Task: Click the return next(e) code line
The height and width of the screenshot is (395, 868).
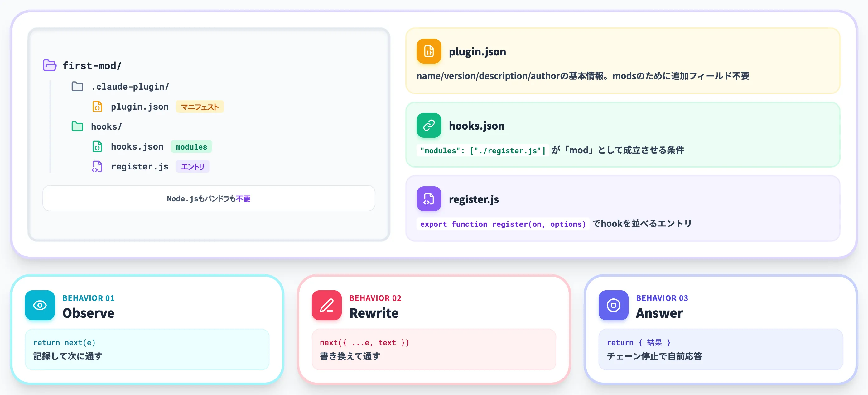Action: 64,342
